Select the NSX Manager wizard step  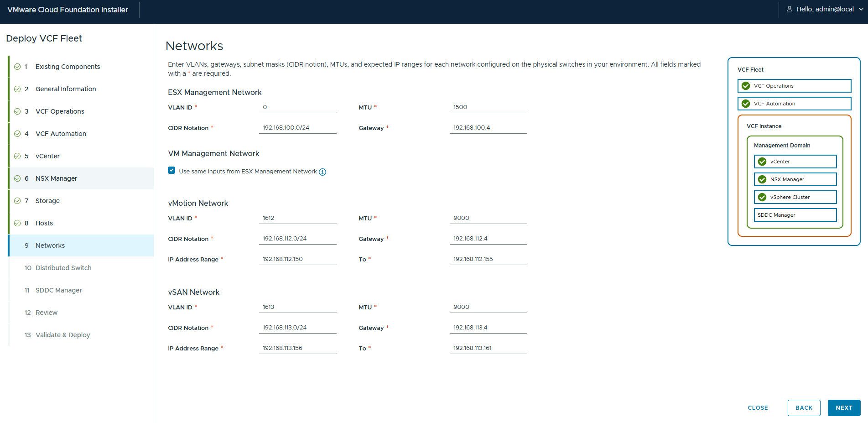click(56, 178)
